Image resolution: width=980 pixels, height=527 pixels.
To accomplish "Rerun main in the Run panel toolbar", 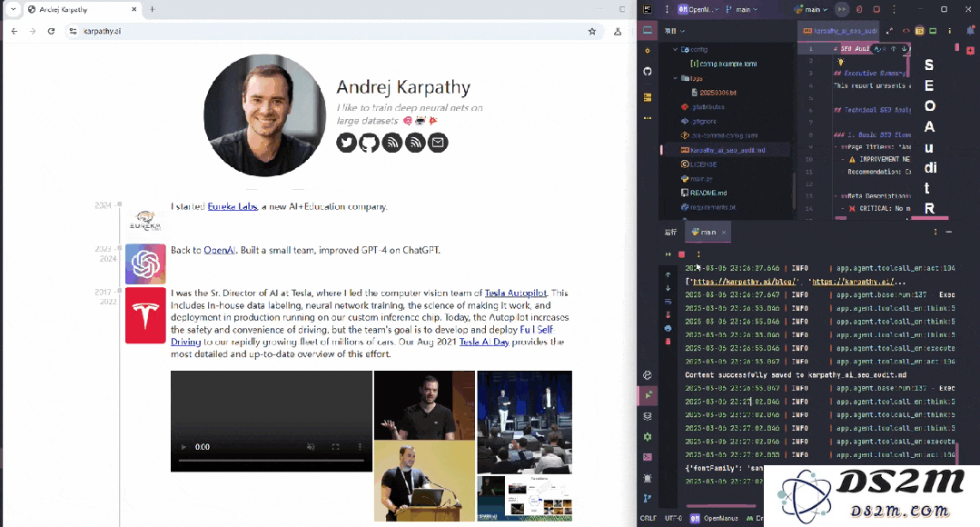I will click(x=668, y=254).
